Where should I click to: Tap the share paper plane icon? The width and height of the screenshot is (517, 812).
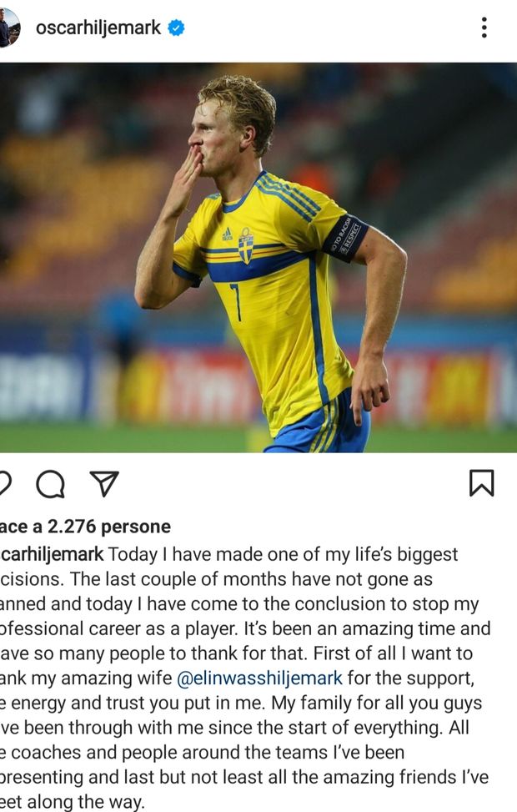coord(104,484)
